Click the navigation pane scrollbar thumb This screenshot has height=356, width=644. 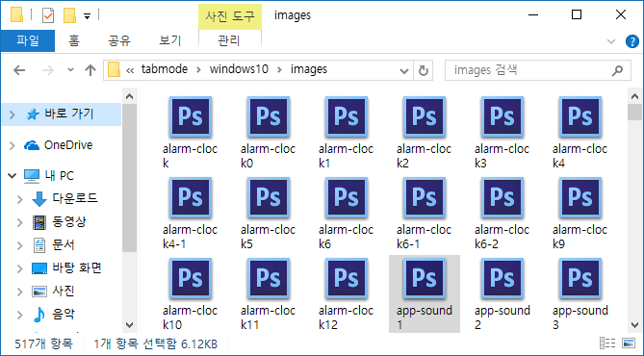point(129,178)
